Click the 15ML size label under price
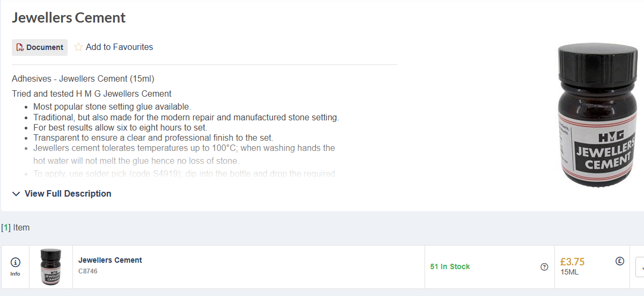644x296 pixels. coord(569,272)
